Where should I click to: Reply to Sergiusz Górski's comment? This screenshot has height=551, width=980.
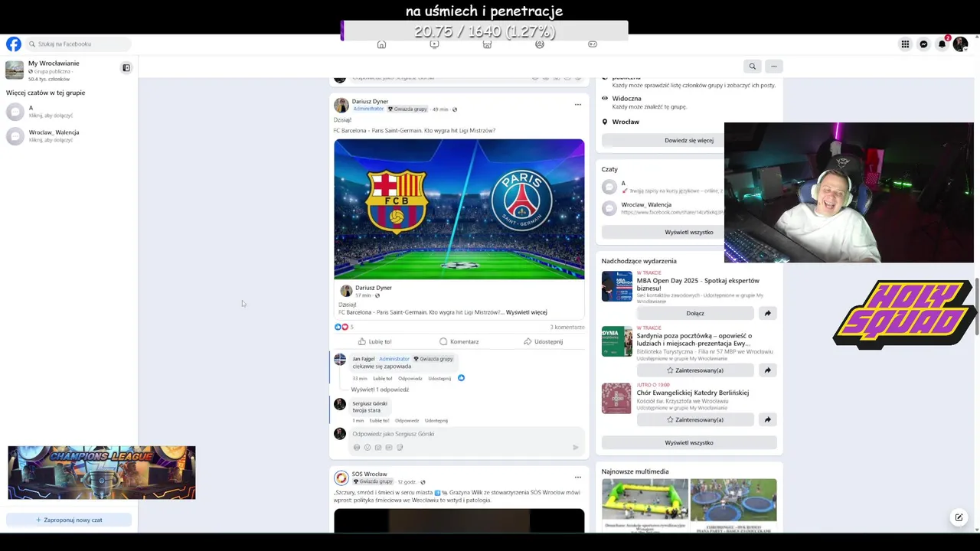pyautogui.click(x=407, y=420)
